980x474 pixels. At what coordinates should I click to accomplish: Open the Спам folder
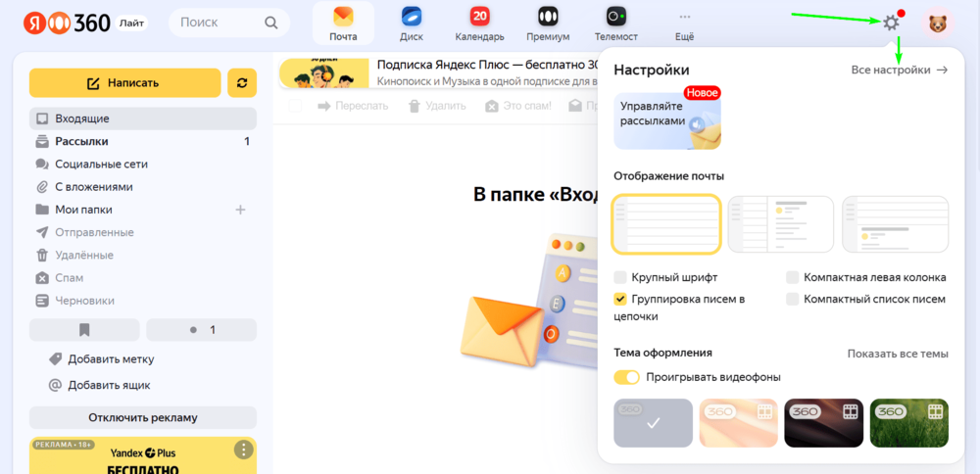pos(142,278)
